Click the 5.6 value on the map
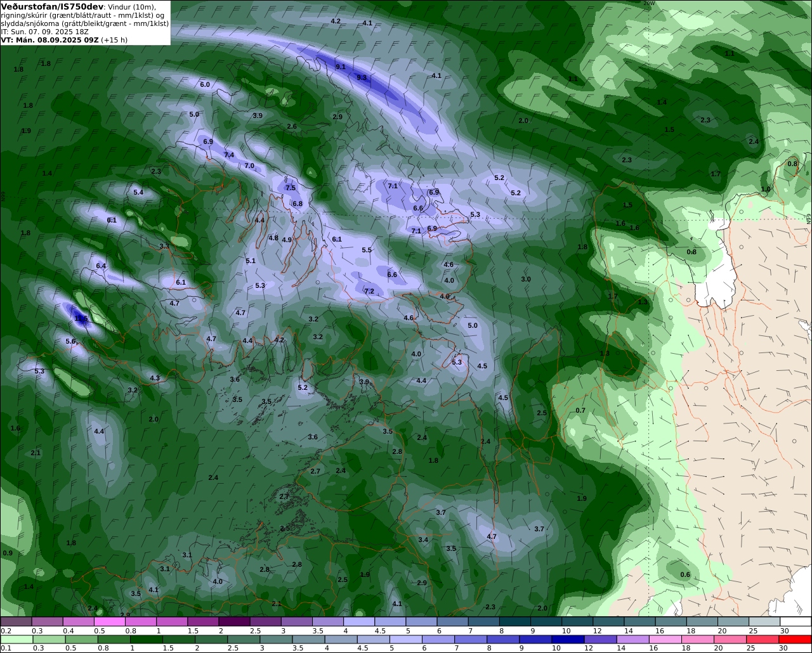Viewport: 812px width, 653px height. tap(70, 341)
